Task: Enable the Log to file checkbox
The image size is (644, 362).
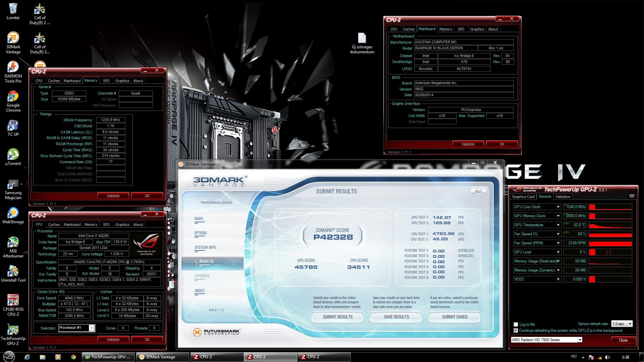Action: click(x=516, y=324)
